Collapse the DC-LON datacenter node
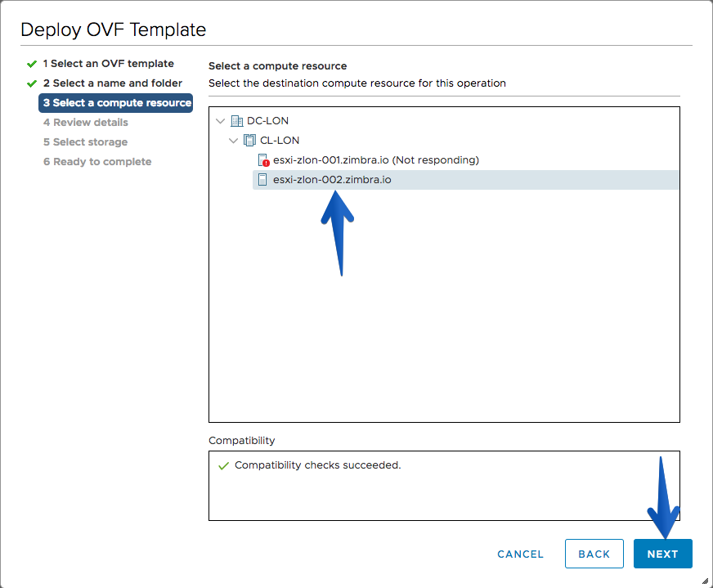 click(x=221, y=121)
